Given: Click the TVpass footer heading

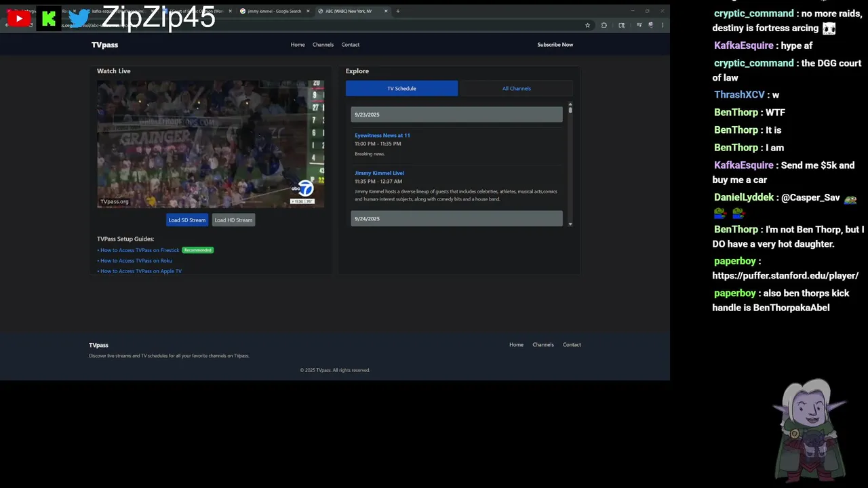Looking at the screenshot, I should click(x=98, y=345).
